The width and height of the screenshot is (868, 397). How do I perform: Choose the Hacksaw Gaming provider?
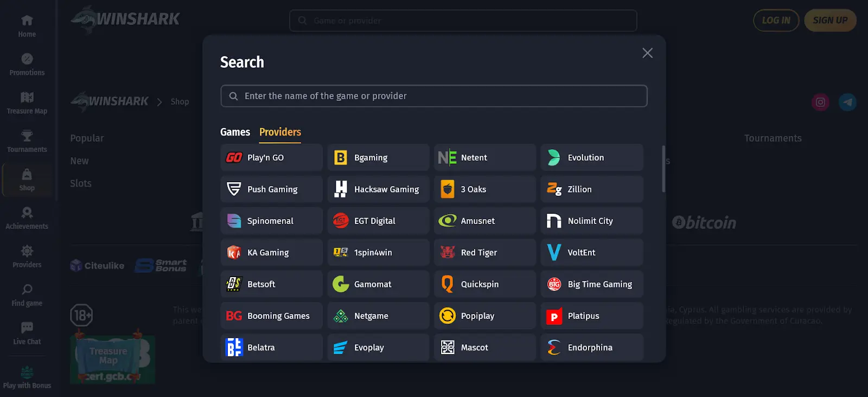click(378, 189)
